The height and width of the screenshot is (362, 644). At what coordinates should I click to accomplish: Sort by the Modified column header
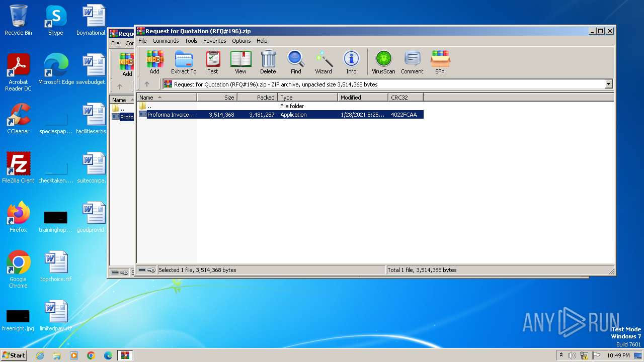(x=363, y=98)
